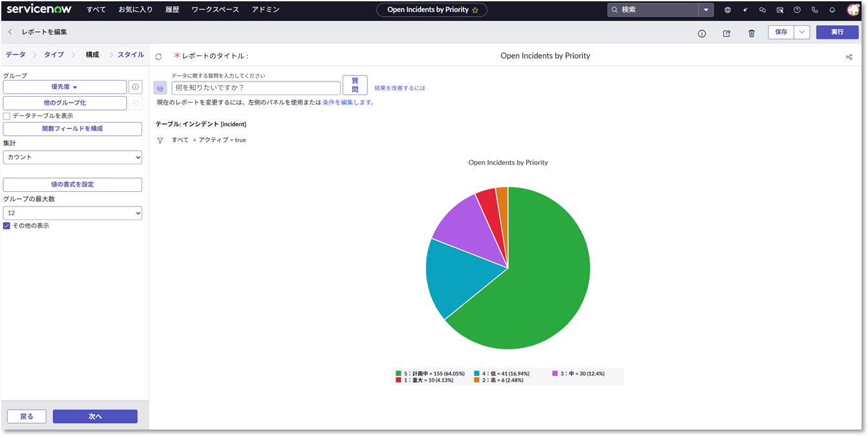Screen dimensions: 868x436
Task: Click the refresh icon beside report title
Action: tap(158, 57)
